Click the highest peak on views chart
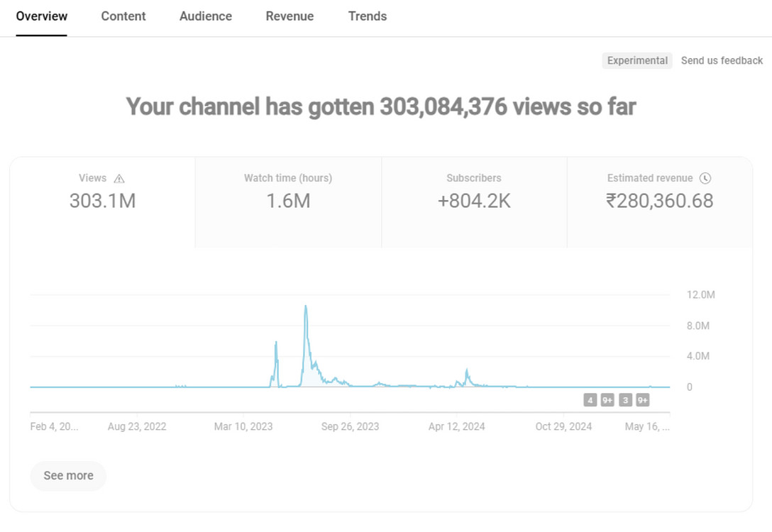The width and height of the screenshot is (772, 532). pyautogui.click(x=306, y=306)
